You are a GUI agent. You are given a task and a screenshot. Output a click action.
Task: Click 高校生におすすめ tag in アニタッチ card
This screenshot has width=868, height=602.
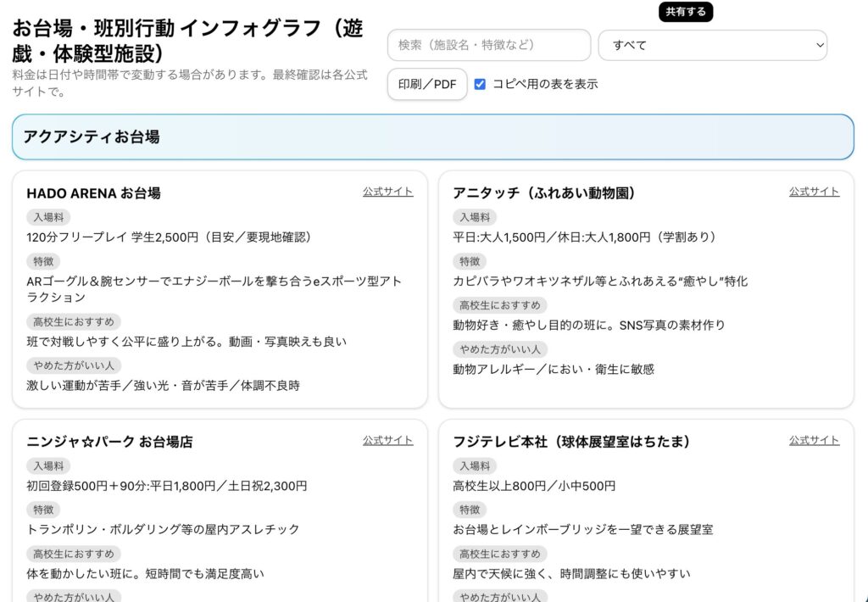pyautogui.click(x=500, y=305)
